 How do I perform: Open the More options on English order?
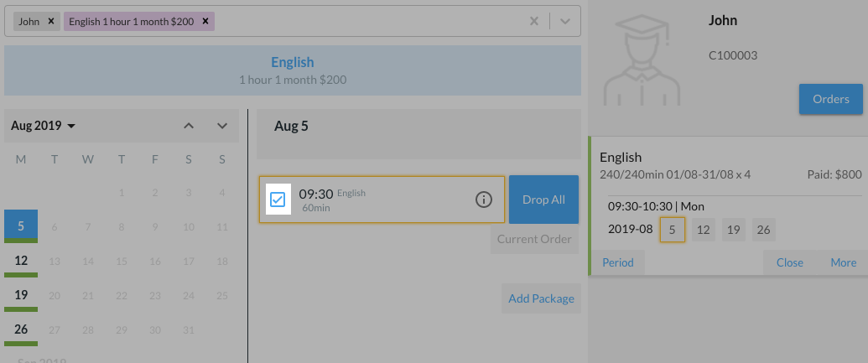pyautogui.click(x=843, y=262)
